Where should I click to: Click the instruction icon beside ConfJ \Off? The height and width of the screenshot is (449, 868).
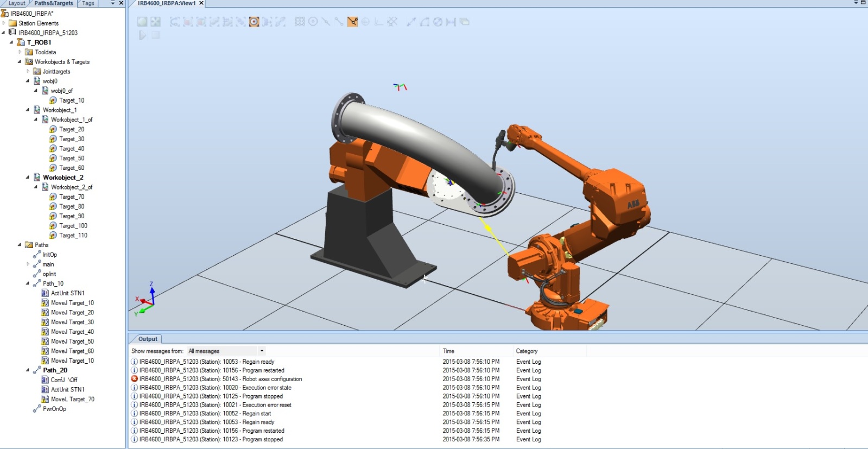(45, 380)
